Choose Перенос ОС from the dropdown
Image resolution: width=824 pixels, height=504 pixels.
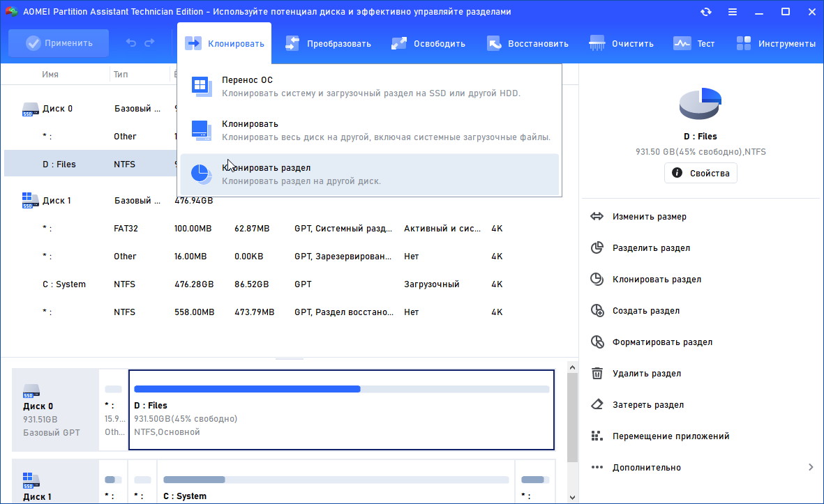369,86
